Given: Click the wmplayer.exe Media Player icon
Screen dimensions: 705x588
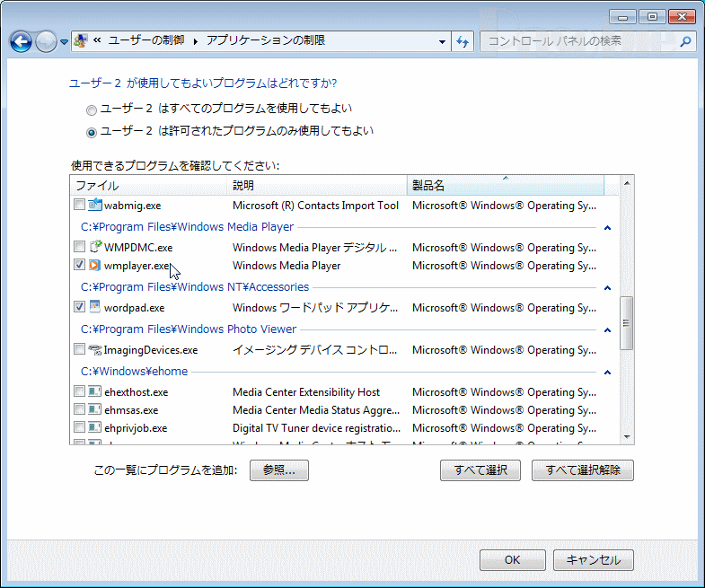Looking at the screenshot, I should click(94, 265).
